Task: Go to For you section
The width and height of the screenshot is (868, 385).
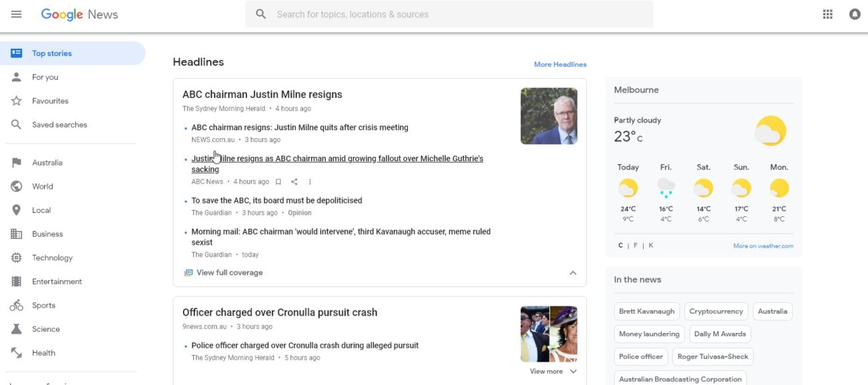Action: [45, 77]
